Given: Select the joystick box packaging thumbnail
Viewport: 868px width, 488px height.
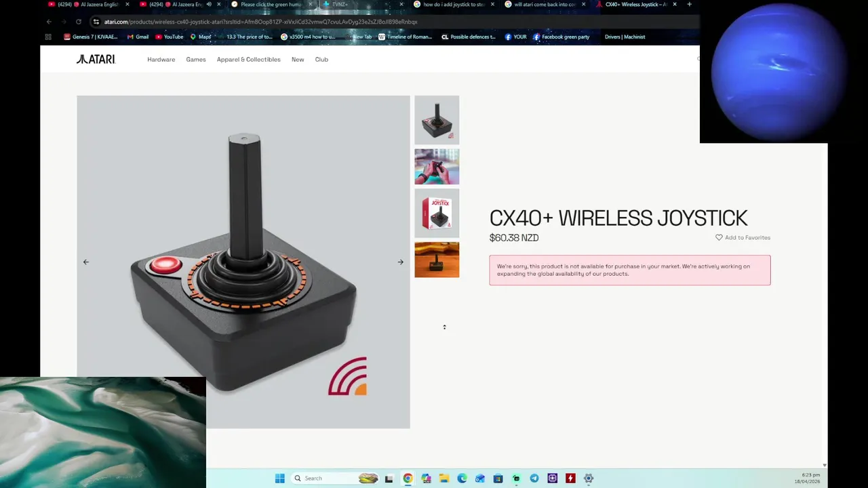Looking at the screenshot, I should [437, 213].
